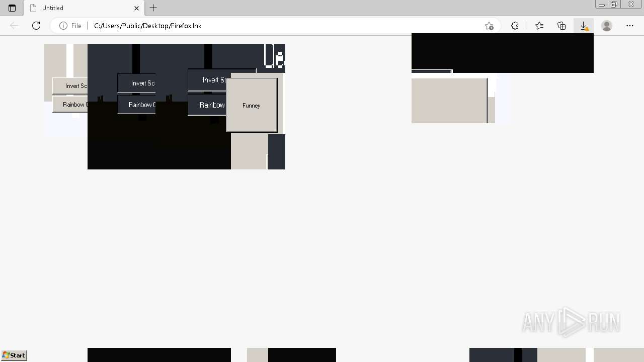644x362 pixels.
Task: Open the tab actions menu icon
Action: [12, 8]
